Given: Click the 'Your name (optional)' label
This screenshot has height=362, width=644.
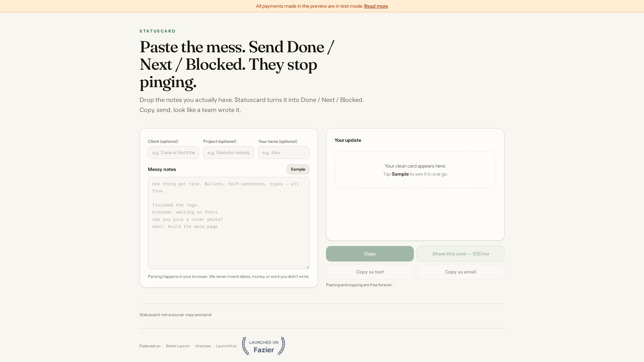Looking at the screenshot, I should click(278, 141).
